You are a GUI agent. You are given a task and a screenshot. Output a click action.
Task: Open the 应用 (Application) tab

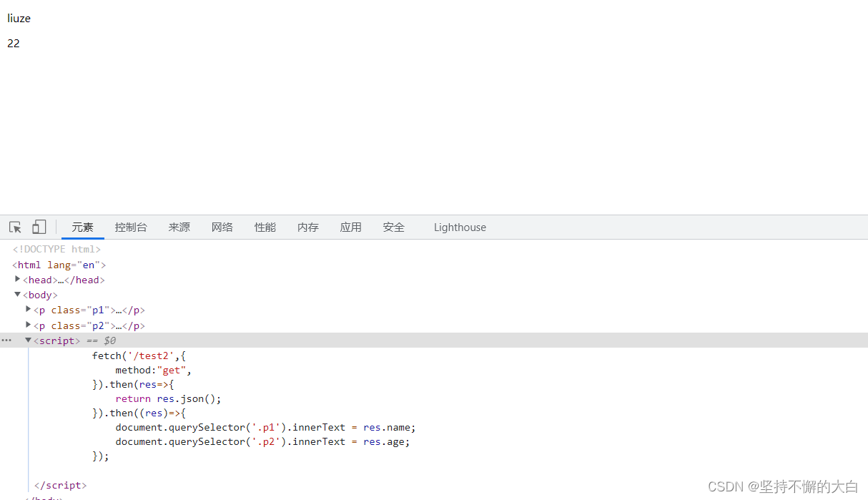click(351, 227)
